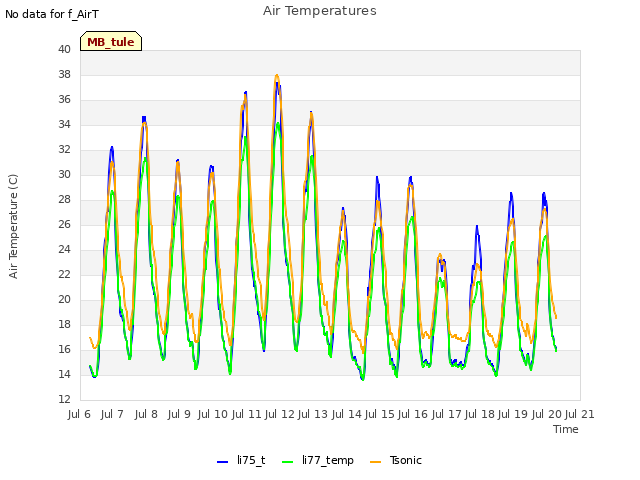
Task: Click the Jul 7 x-axis tick label
Action: 112,414
